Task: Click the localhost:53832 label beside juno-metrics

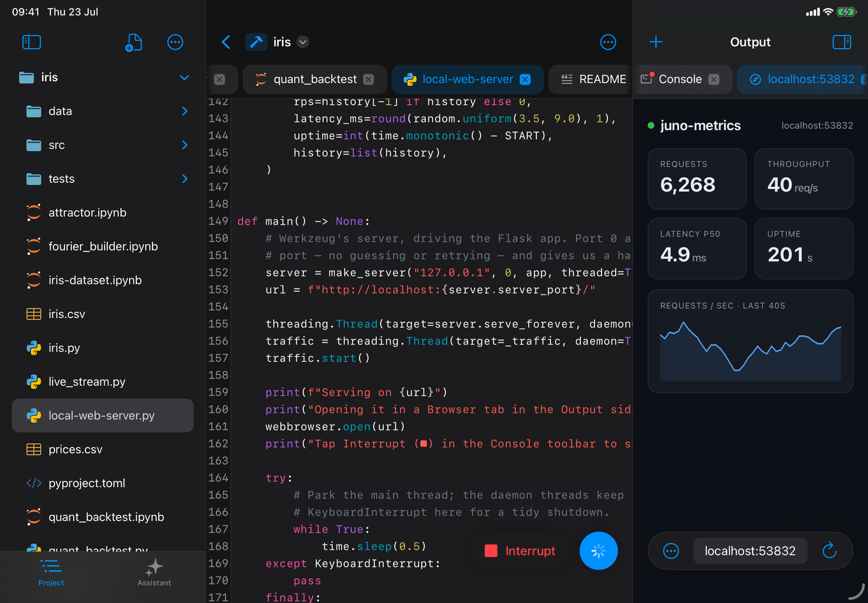Action: click(x=817, y=126)
